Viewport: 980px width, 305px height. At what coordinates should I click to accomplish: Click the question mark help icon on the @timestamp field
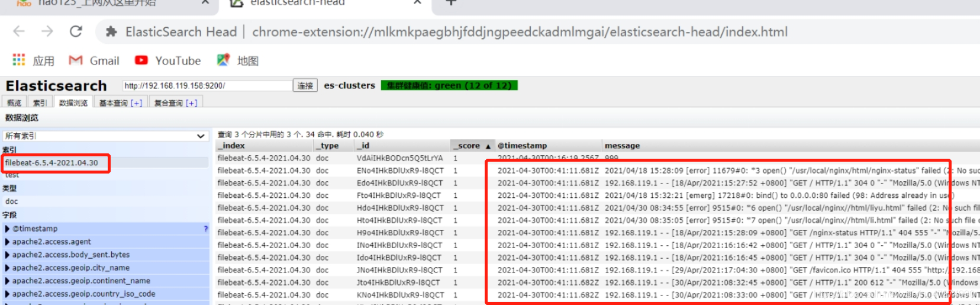206,229
